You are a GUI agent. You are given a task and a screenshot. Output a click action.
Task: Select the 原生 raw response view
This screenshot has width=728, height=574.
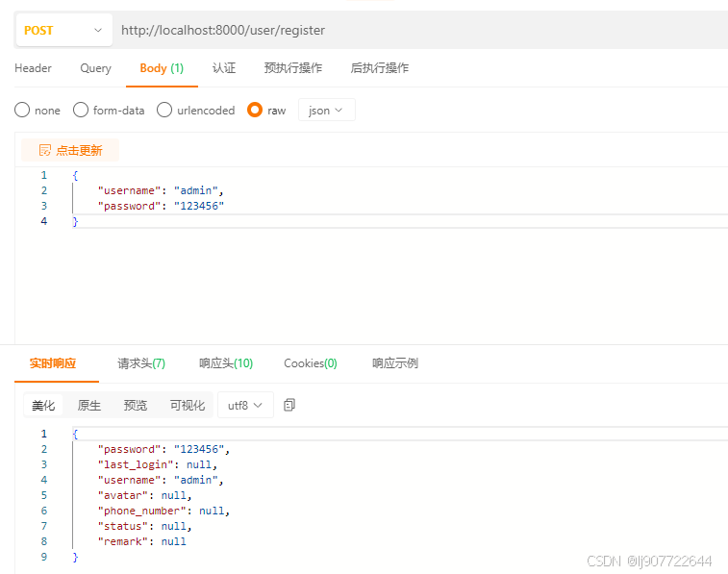tap(89, 405)
